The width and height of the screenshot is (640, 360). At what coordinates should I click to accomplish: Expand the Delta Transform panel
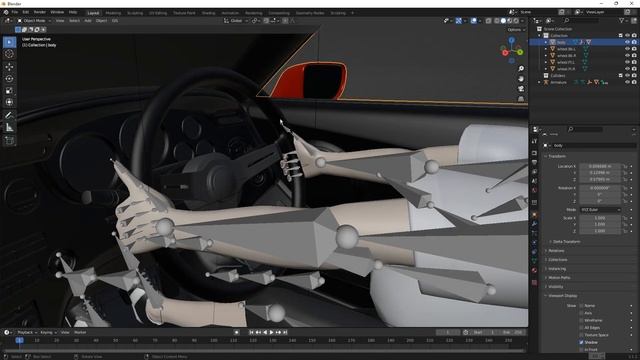[566, 242]
